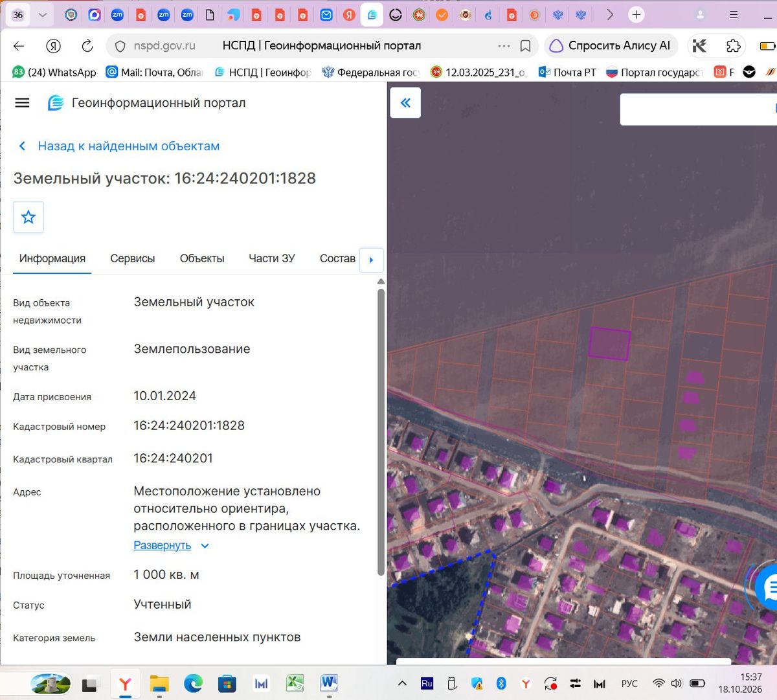Click the browser back arrow
The height and width of the screenshot is (700, 777).
click(x=19, y=46)
